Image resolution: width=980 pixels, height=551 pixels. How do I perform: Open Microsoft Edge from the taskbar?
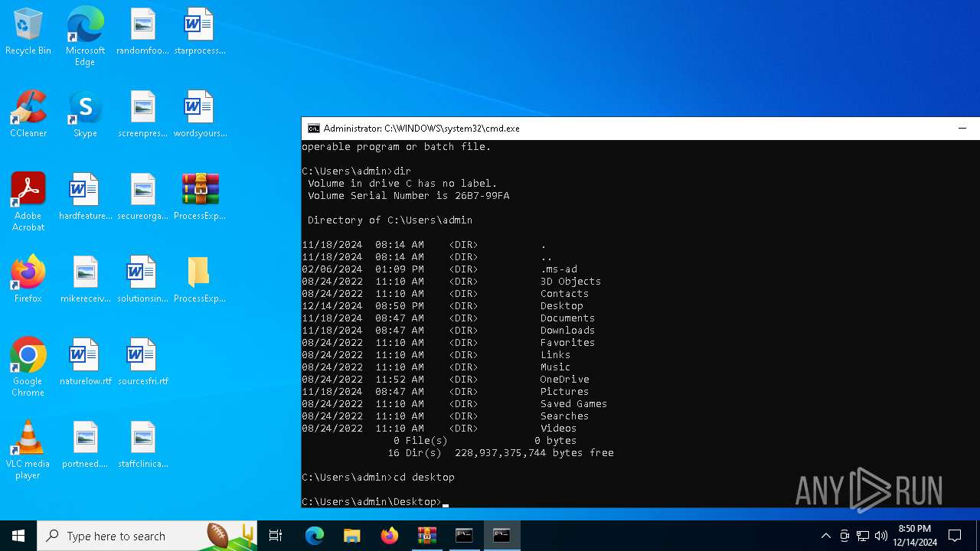pos(315,536)
